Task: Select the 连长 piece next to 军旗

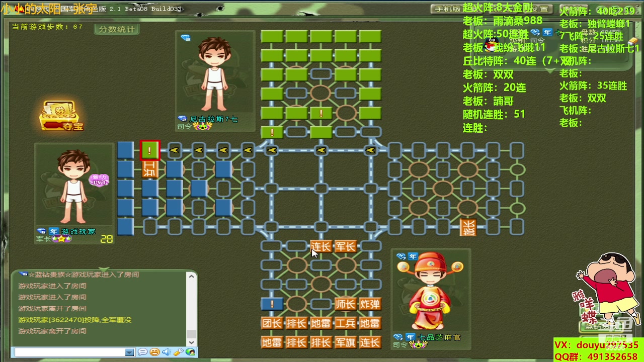Action: tap(370, 342)
